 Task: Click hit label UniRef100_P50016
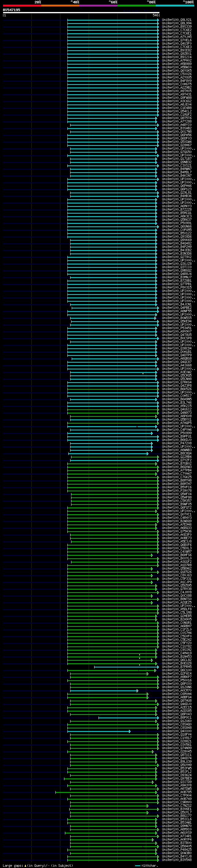(176, 680)
